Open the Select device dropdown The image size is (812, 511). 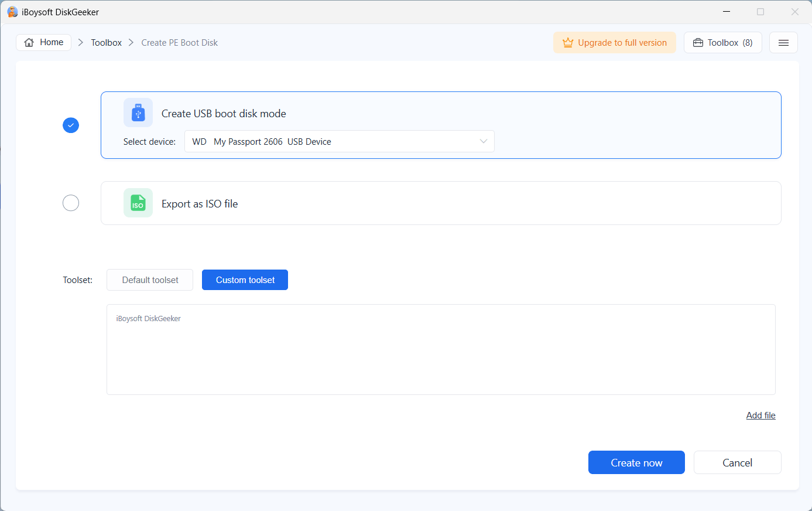(x=340, y=141)
